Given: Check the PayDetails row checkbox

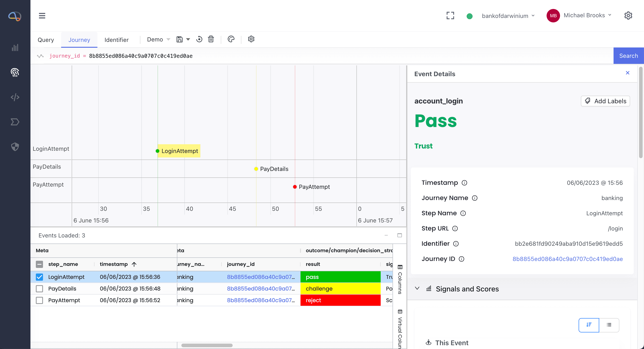Looking at the screenshot, I should 39,289.
